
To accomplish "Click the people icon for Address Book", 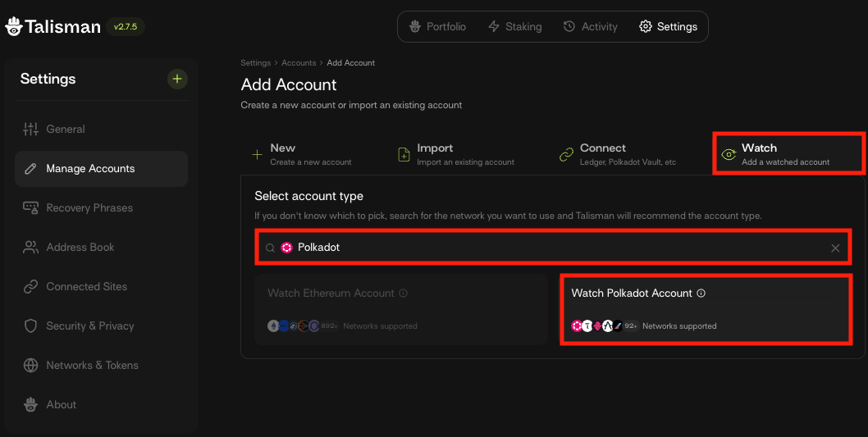I will pos(30,248).
